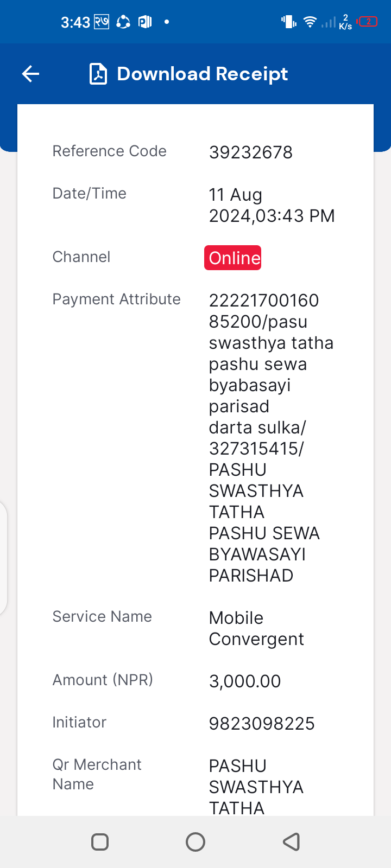Tap the status bar clock 3:43
The width and height of the screenshot is (391, 868).
pos(75,22)
